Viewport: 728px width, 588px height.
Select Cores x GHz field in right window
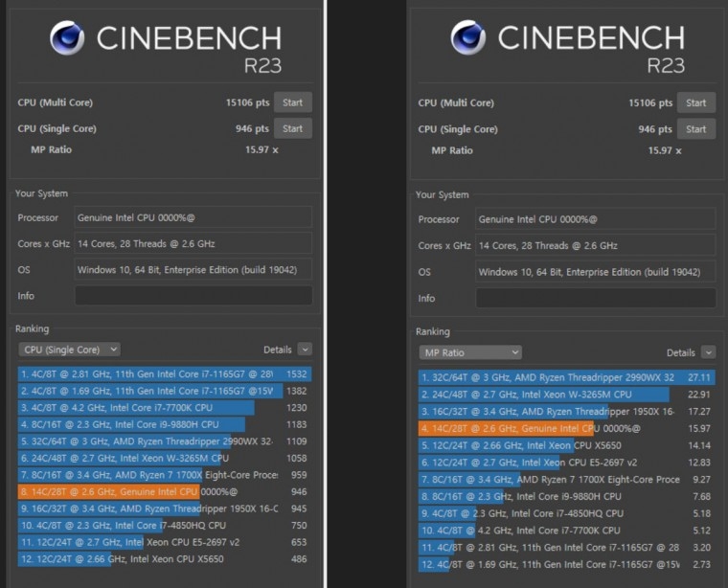coord(596,245)
